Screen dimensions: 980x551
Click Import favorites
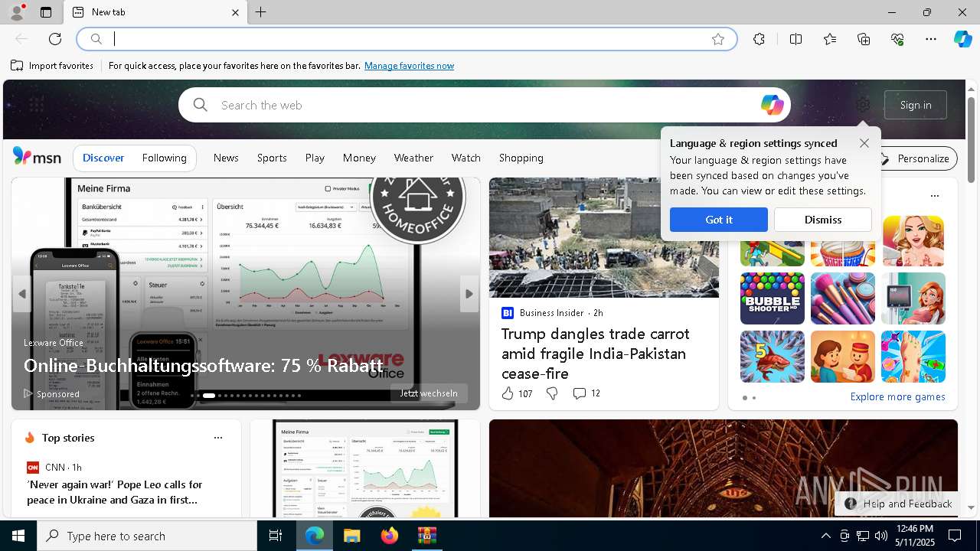(x=52, y=66)
